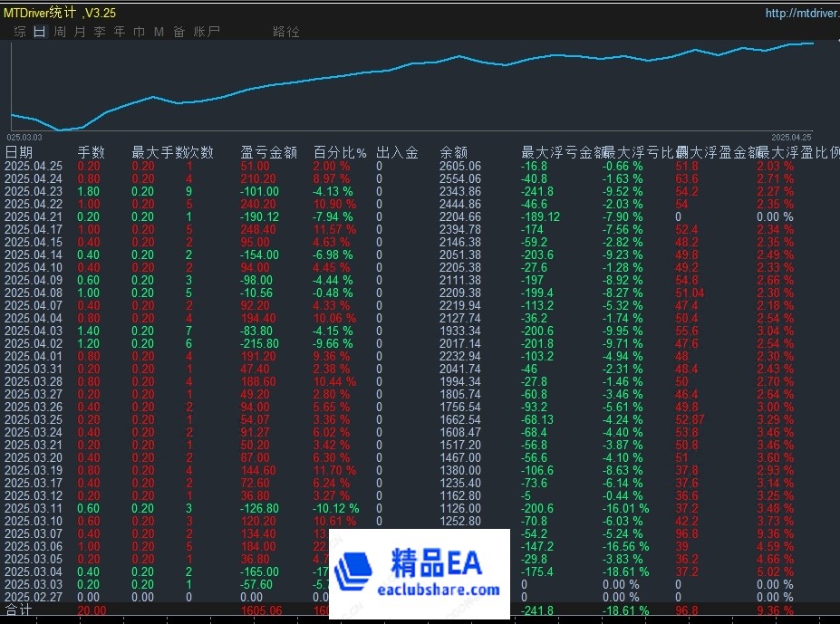Click the 合计 totals row
This screenshot has width=840, height=624.
click(22, 610)
